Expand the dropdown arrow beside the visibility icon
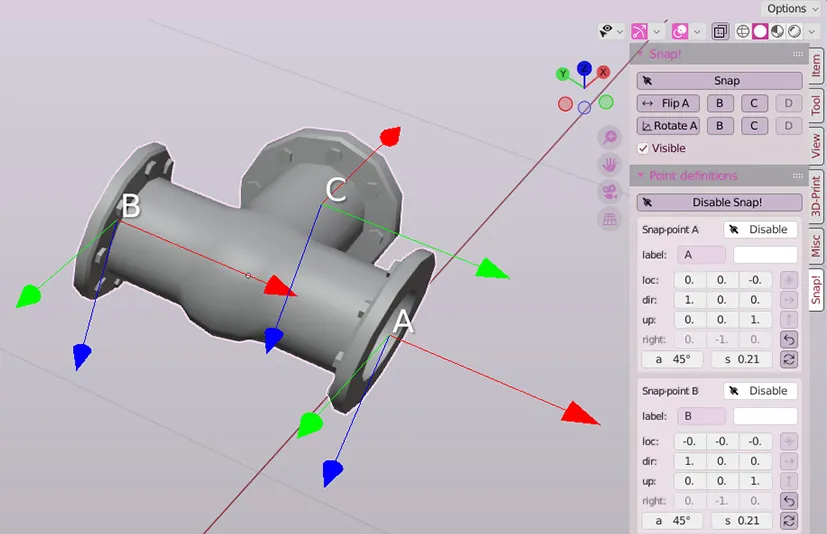Image resolution: width=827 pixels, height=534 pixels. point(620,32)
